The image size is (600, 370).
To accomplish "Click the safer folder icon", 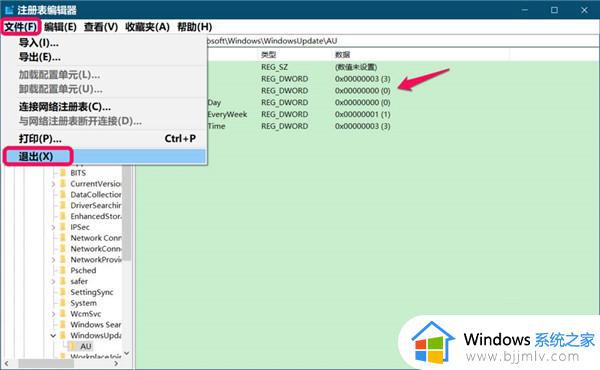I will coord(63,281).
